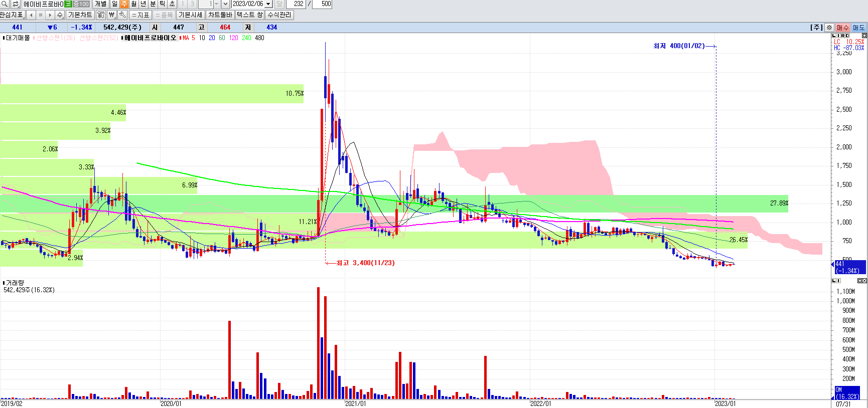Select 월 monthly period

133,4
